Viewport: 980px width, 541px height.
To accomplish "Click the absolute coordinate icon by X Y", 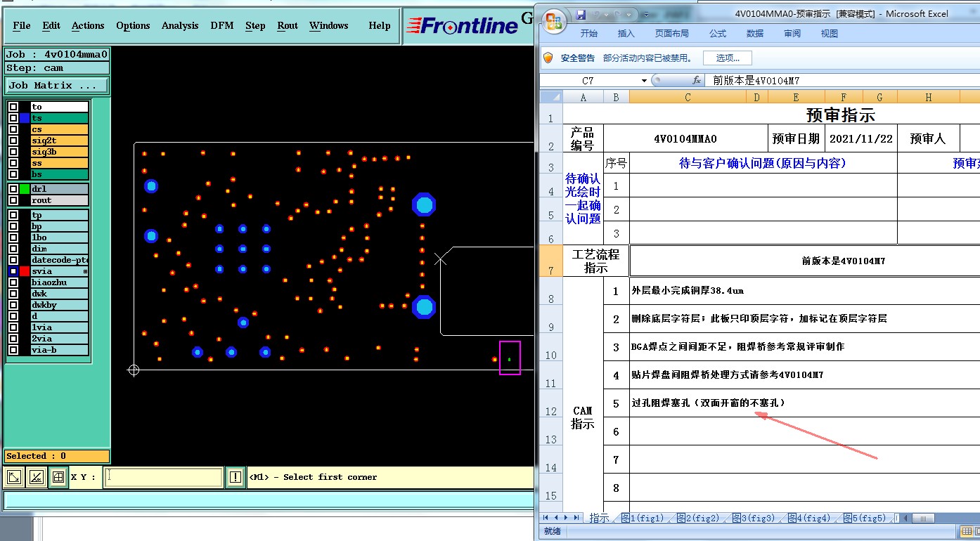I will click(x=13, y=478).
